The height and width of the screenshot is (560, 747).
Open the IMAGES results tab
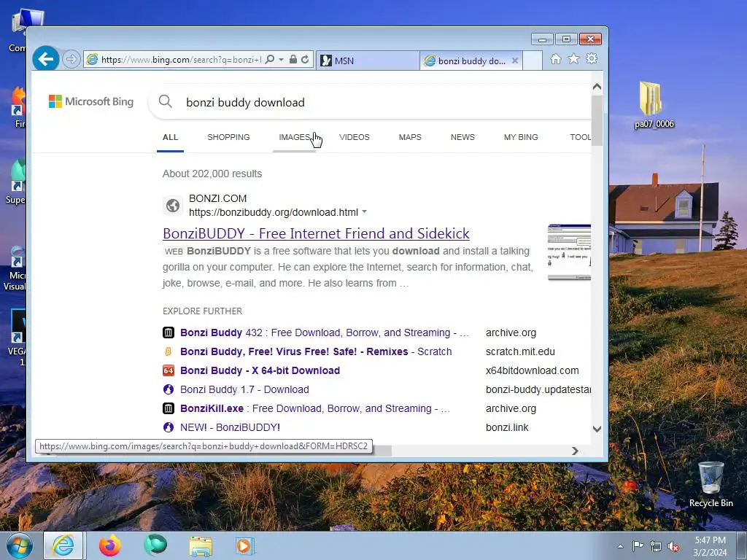coord(294,137)
